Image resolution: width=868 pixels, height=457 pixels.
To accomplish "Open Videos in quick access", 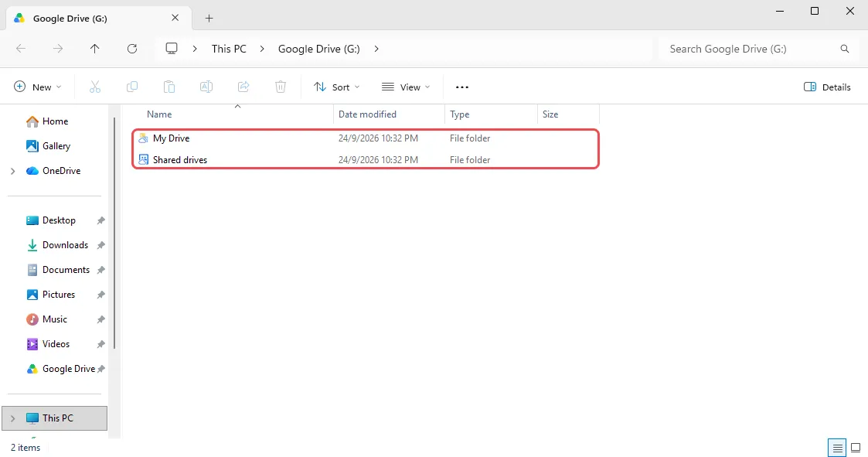I will coord(56,345).
